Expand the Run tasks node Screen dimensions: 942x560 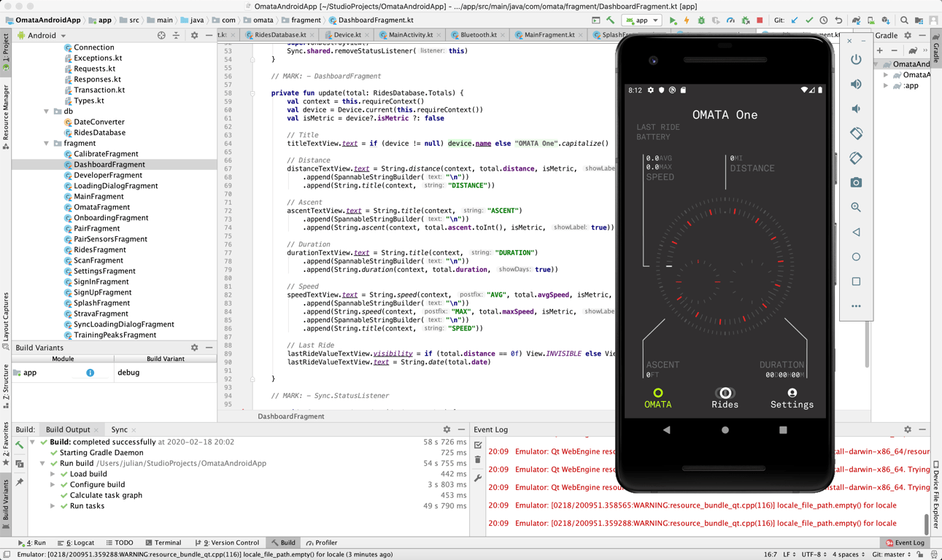tap(53, 506)
